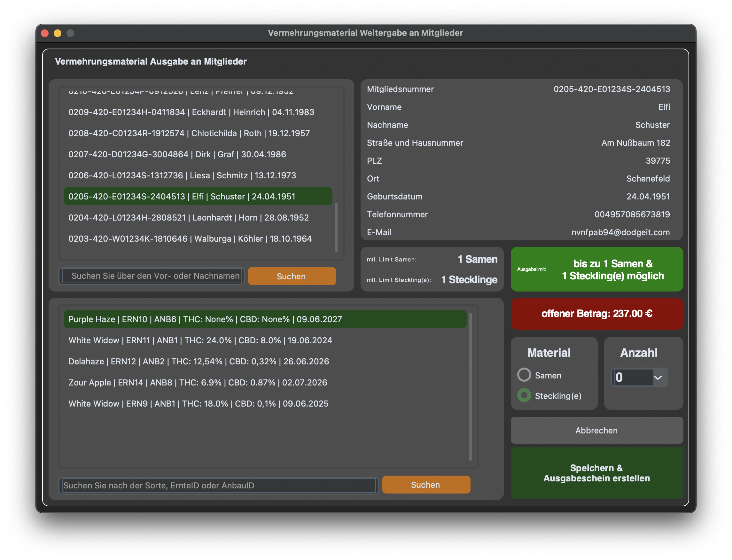Select member Eckhardt Heinrich in list
The height and width of the screenshot is (560, 732).
click(191, 112)
